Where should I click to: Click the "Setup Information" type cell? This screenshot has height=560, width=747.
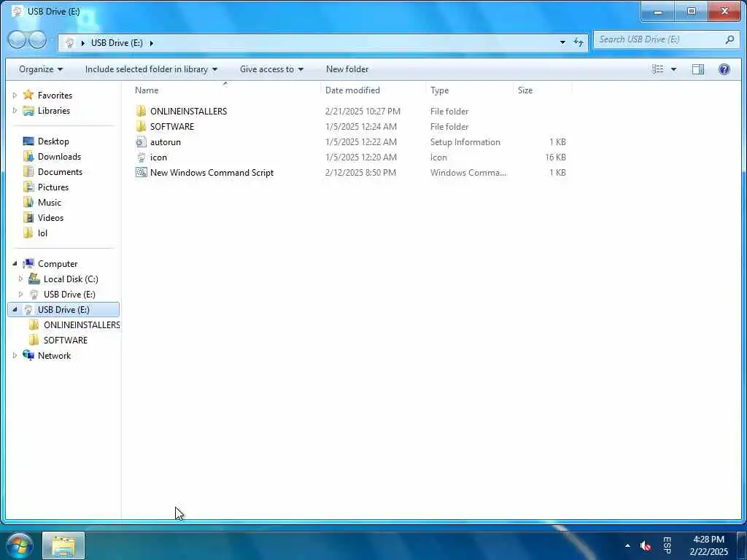click(465, 142)
